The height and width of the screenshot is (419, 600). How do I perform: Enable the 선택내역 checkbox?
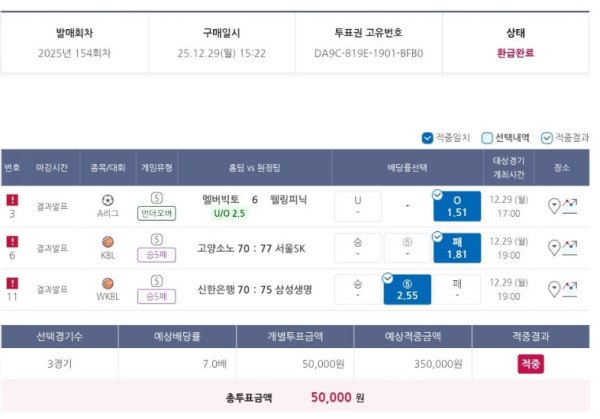click(x=488, y=138)
